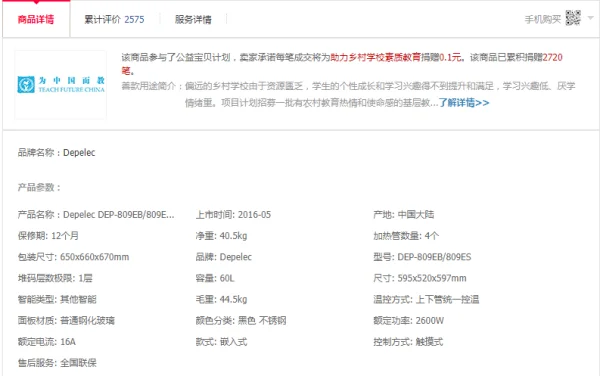Select the 品牌名称: Depelec text

coord(56,153)
